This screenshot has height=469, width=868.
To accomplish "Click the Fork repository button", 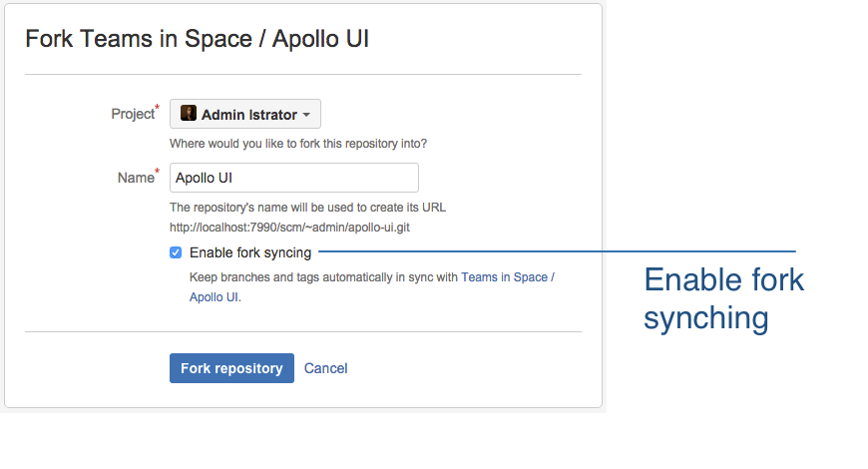I will click(x=231, y=368).
